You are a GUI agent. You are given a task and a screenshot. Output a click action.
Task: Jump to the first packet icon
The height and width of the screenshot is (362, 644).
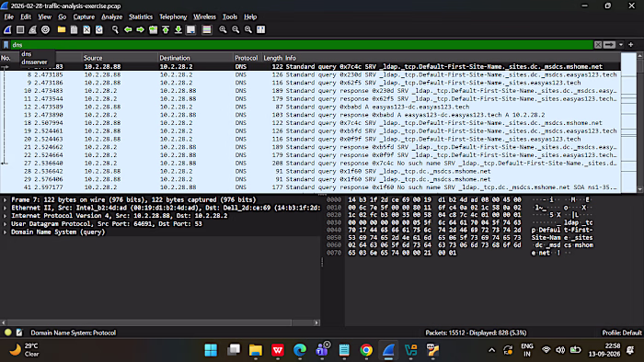pyautogui.click(x=166, y=29)
